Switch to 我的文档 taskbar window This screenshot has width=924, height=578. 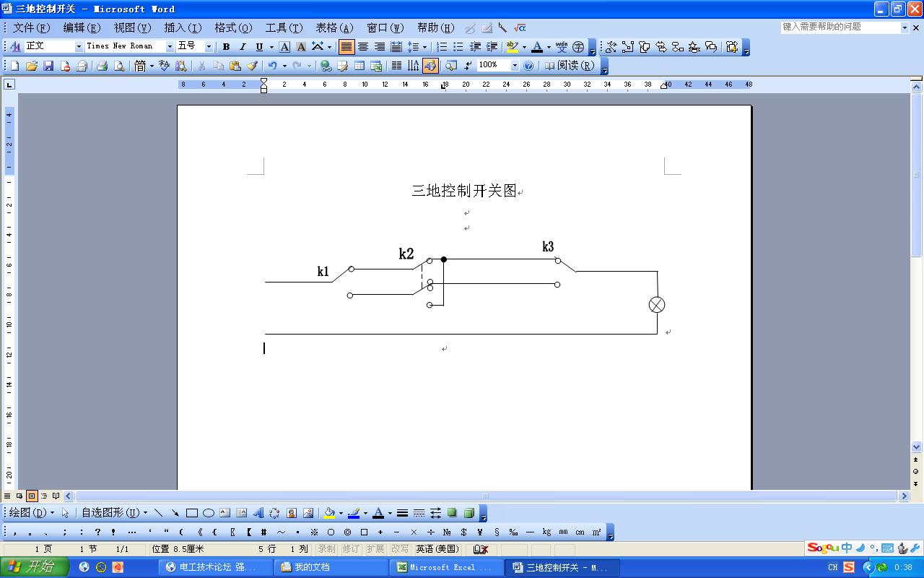coord(331,567)
